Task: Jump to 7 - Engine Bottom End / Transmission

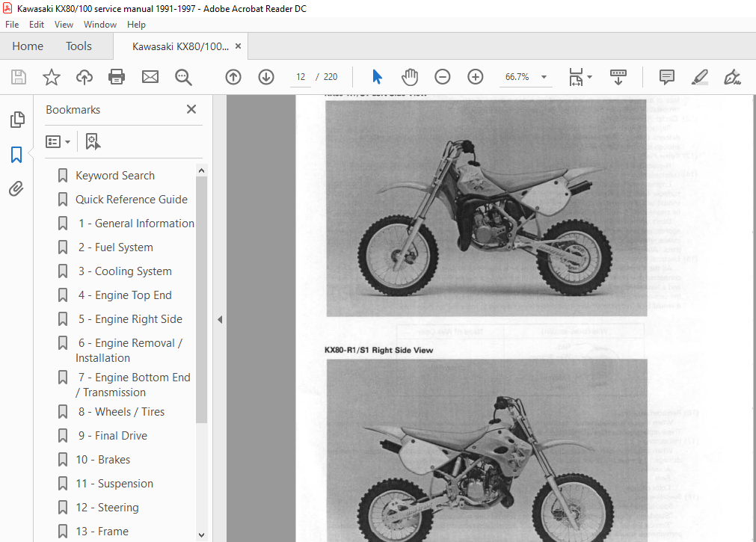Action: click(132, 385)
